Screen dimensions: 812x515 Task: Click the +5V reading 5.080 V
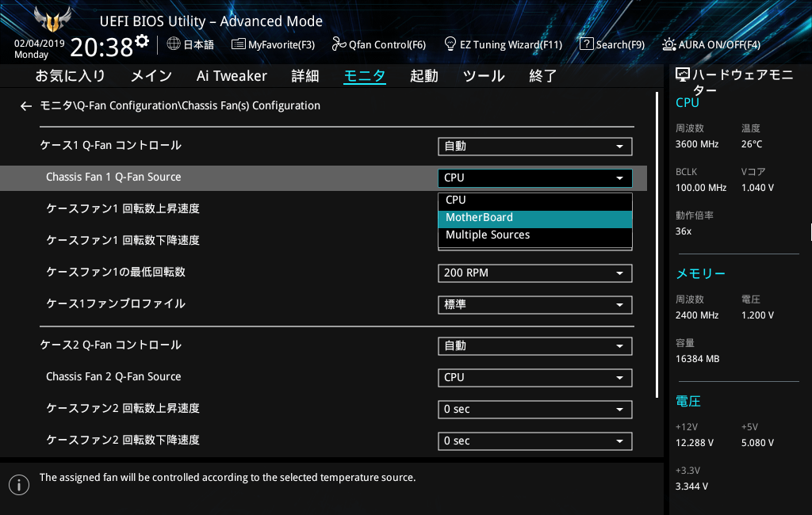757,443
